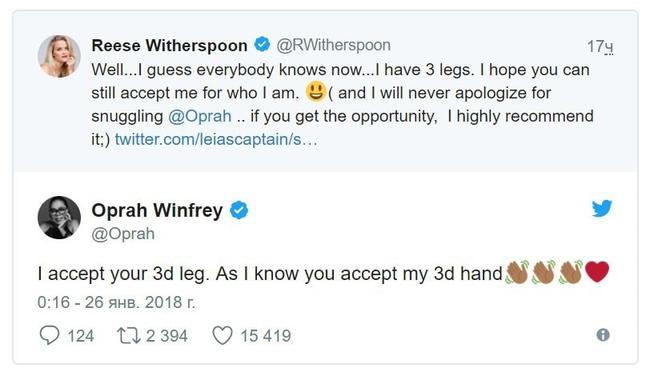This screenshot has width=650, height=376.
Task: Click the @RWitherspoon handle
Action: pos(334,45)
